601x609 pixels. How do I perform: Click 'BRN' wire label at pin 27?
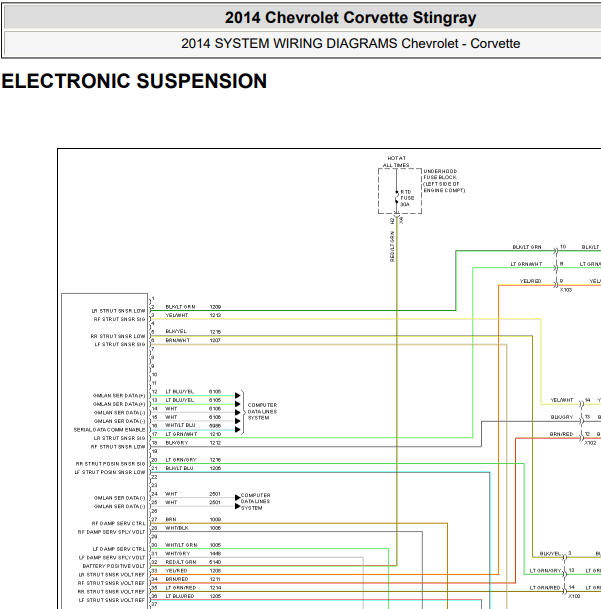171,519
